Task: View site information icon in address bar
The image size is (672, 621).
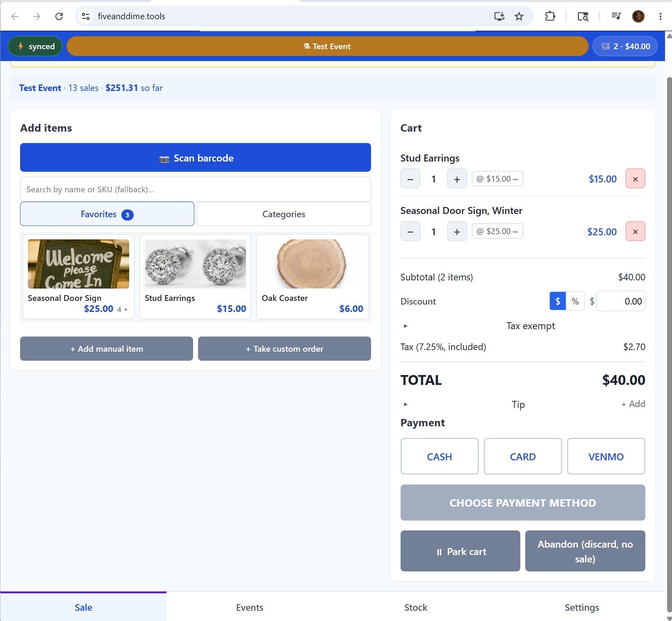Action: (86, 16)
